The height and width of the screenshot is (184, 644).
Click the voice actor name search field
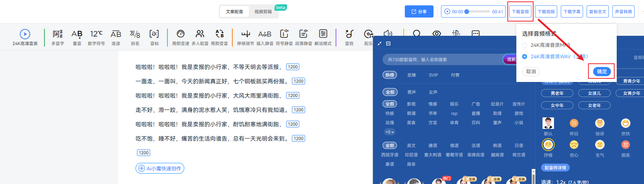coord(443,60)
